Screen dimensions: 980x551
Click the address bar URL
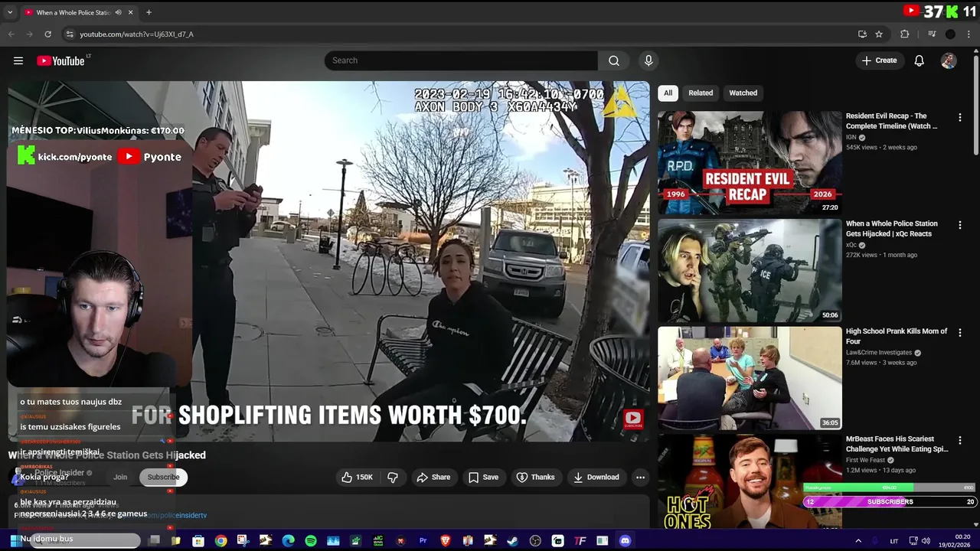[x=136, y=34]
